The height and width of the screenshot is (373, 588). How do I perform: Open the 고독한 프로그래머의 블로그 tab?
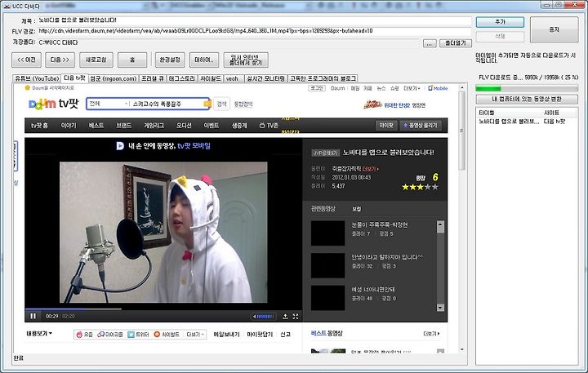(323, 78)
